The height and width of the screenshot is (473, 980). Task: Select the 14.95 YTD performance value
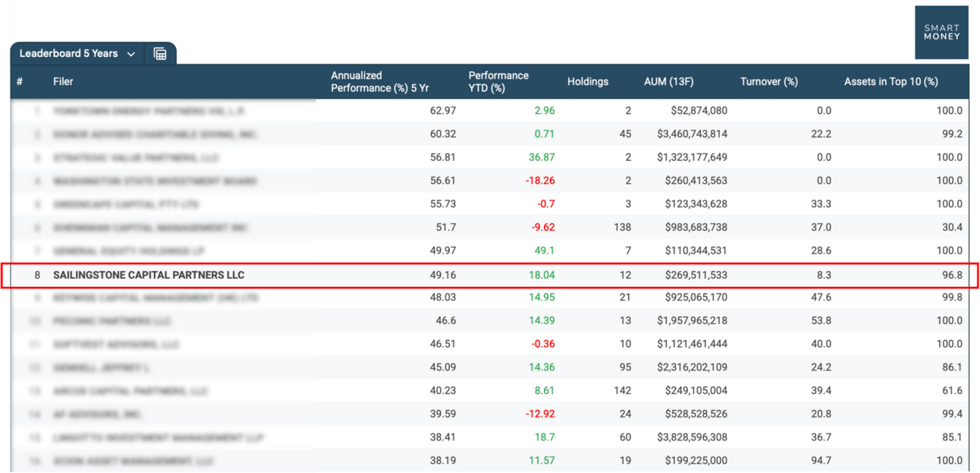pyautogui.click(x=542, y=298)
